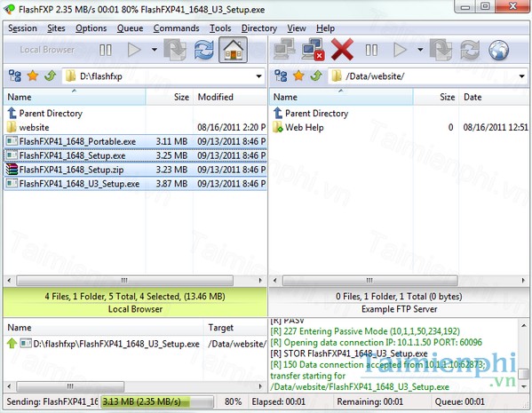The height and width of the screenshot is (413, 532).
Task: Click the remote pane up-directory green arrow
Action: point(316,75)
